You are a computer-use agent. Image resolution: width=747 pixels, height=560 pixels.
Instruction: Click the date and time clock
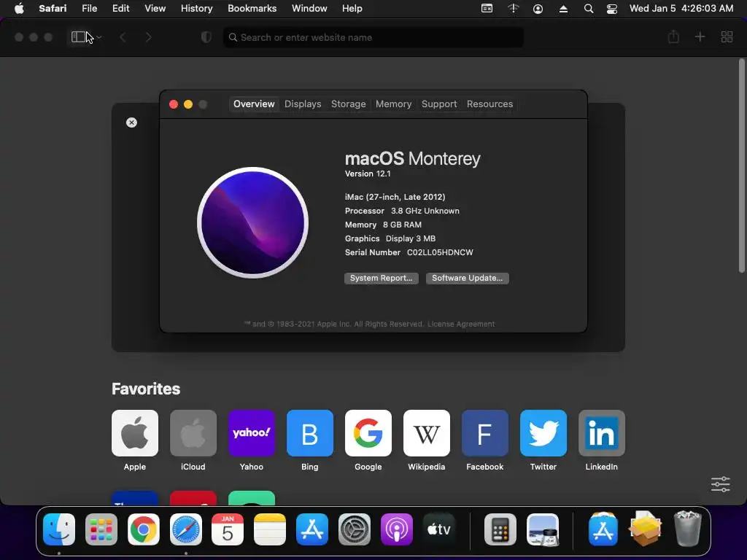(x=681, y=9)
